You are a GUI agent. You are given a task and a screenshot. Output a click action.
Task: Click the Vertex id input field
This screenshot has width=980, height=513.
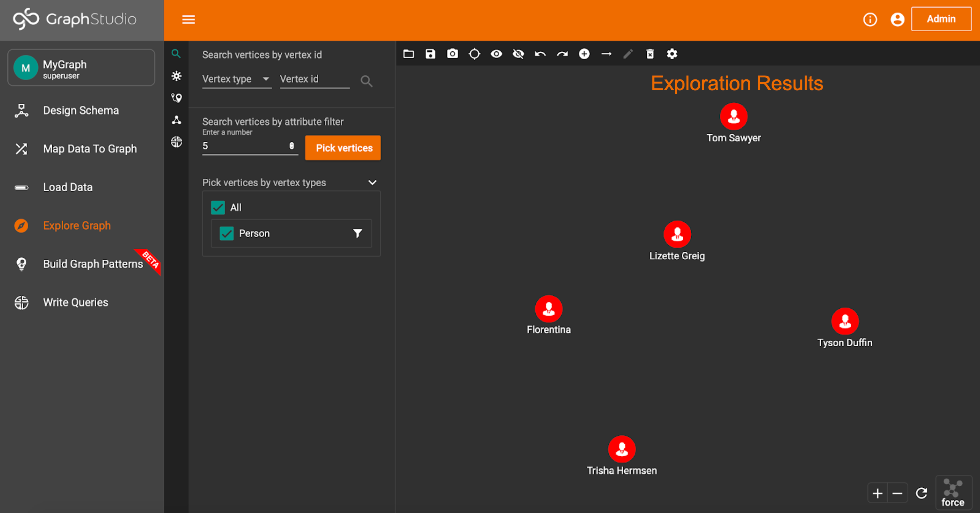314,79
